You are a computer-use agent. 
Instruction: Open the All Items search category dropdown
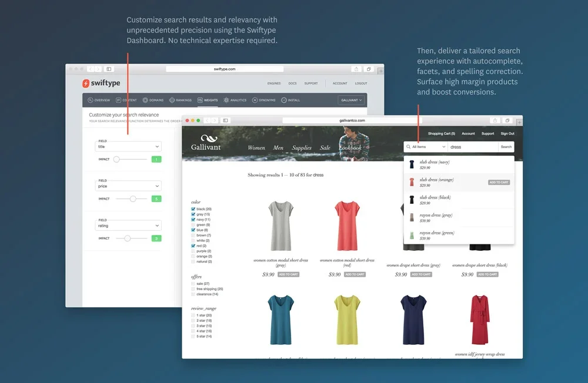click(x=426, y=147)
